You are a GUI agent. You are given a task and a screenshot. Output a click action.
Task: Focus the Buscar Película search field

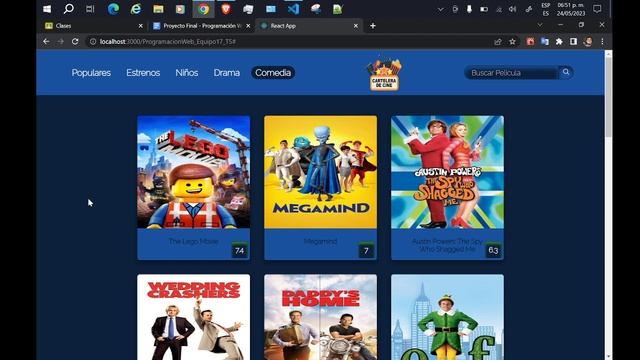(511, 73)
